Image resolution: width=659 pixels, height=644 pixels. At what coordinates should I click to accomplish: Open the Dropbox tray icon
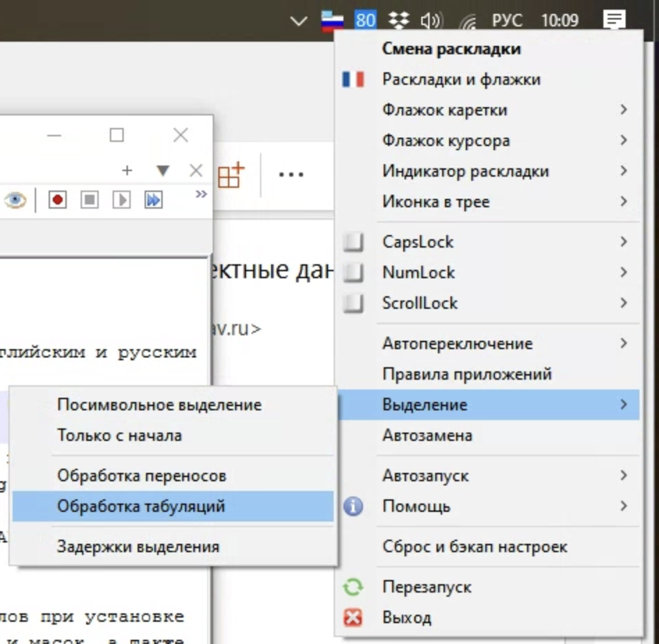coord(398,19)
